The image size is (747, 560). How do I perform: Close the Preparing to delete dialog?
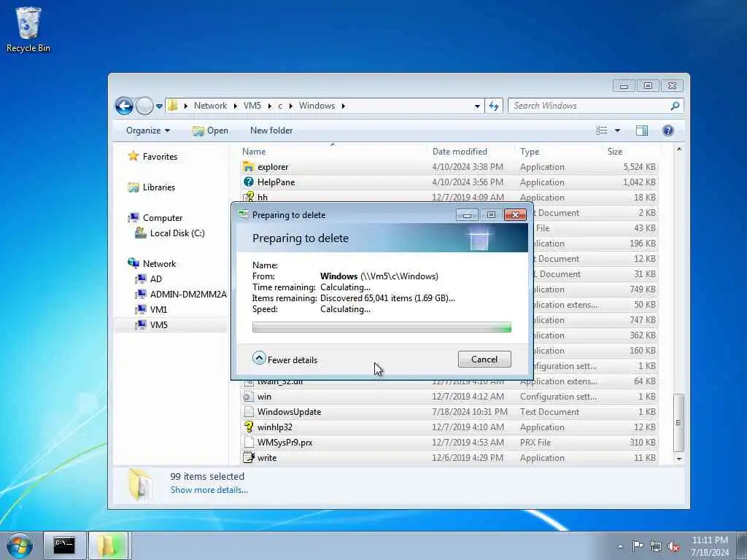(x=515, y=215)
